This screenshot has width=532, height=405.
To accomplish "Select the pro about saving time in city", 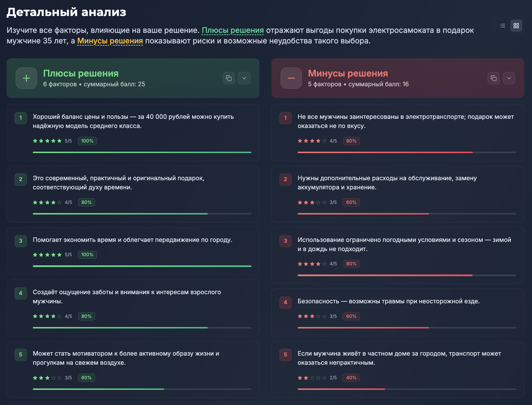I will point(132,240).
